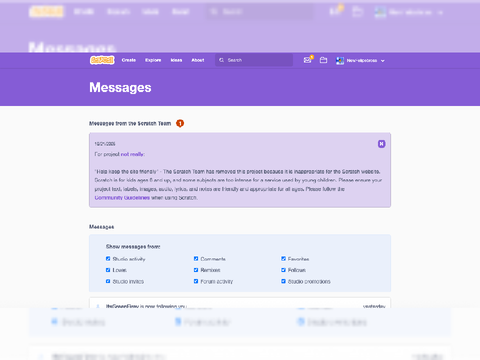480x360 pixels.
Task: Open the My Stuff folder icon
Action: tap(323, 60)
